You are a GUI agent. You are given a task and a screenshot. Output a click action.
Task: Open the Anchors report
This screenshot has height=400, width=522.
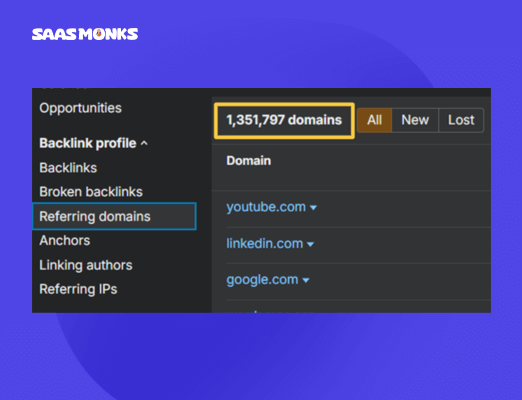tap(65, 240)
